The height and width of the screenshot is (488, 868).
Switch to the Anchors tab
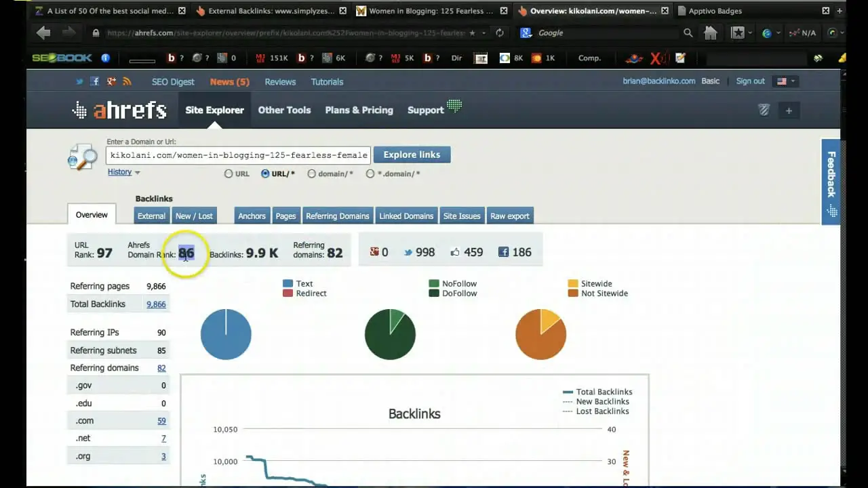pos(252,216)
